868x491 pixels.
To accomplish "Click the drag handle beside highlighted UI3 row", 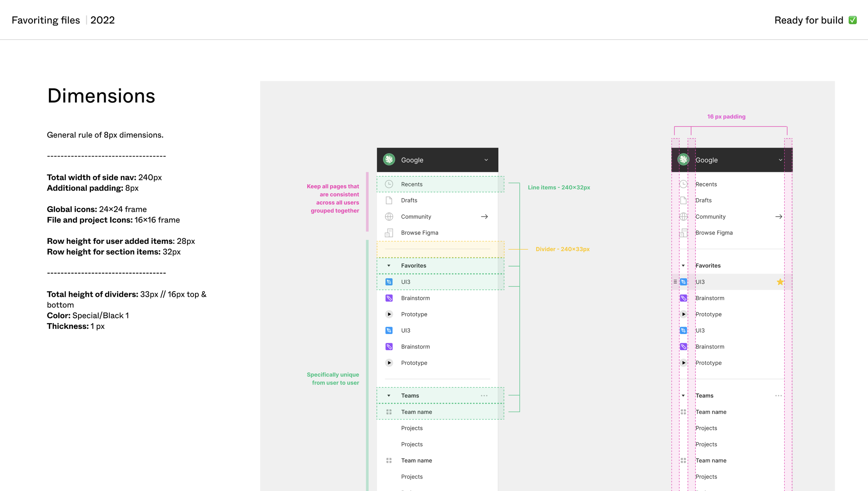I will pos(675,282).
